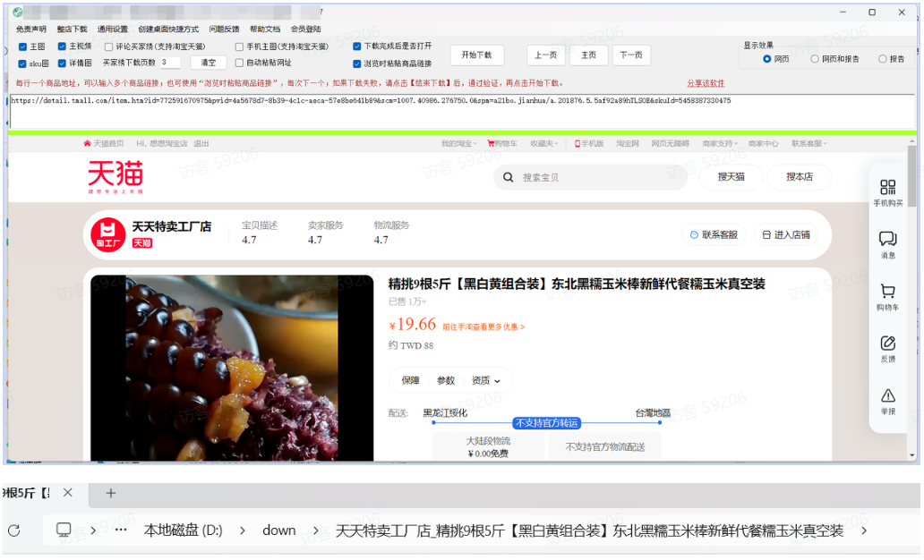The width and height of the screenshot is (924, 560).
Task: Click the 进入店铺 button
Action: (786, 234)
